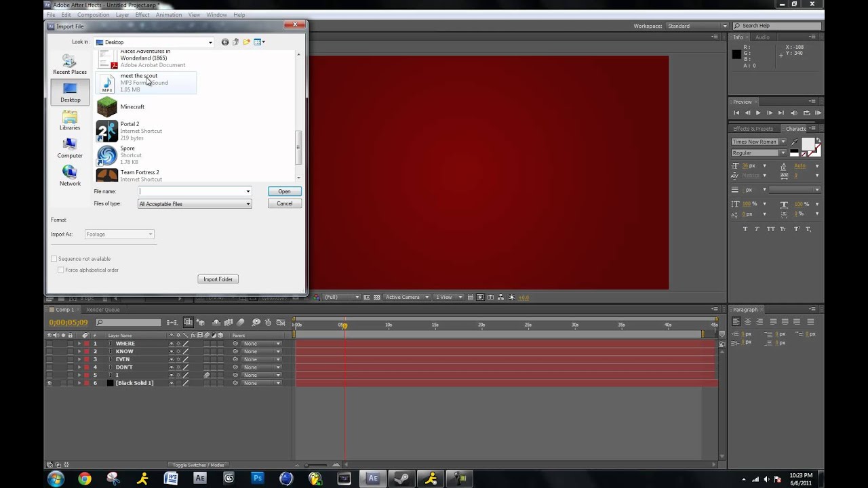Expand Black Solid 1 layer properties
This screenshot has width=868, height=488.
79,383
